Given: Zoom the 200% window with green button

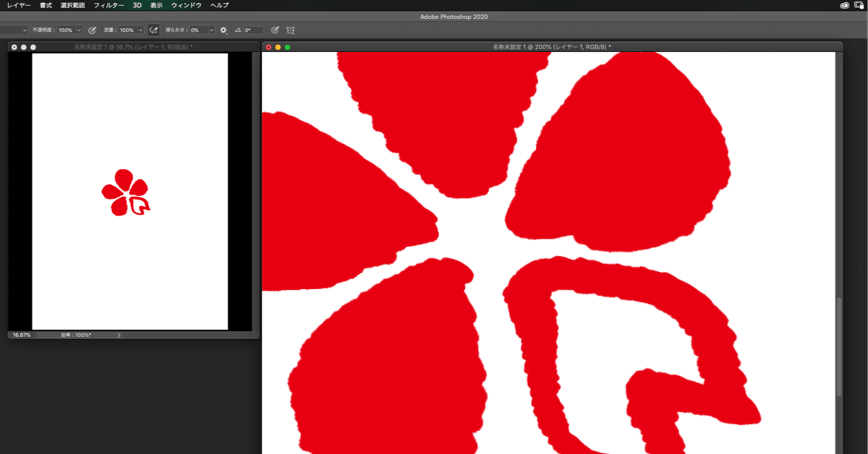Looking at the screenshot, I should (x=287, y=47).
